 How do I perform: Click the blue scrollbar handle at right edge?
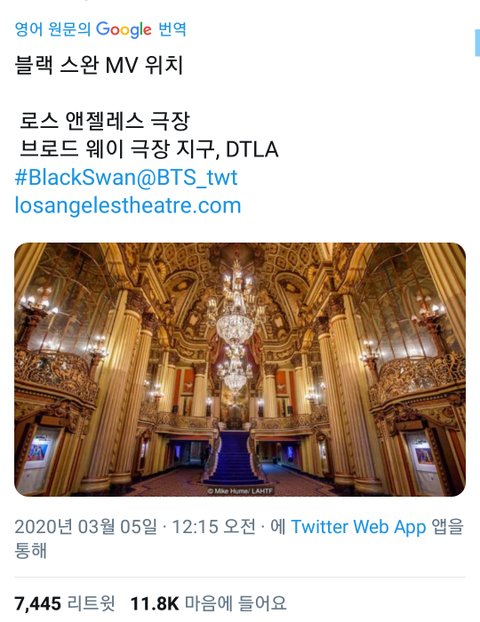click(x=477, y=42)
